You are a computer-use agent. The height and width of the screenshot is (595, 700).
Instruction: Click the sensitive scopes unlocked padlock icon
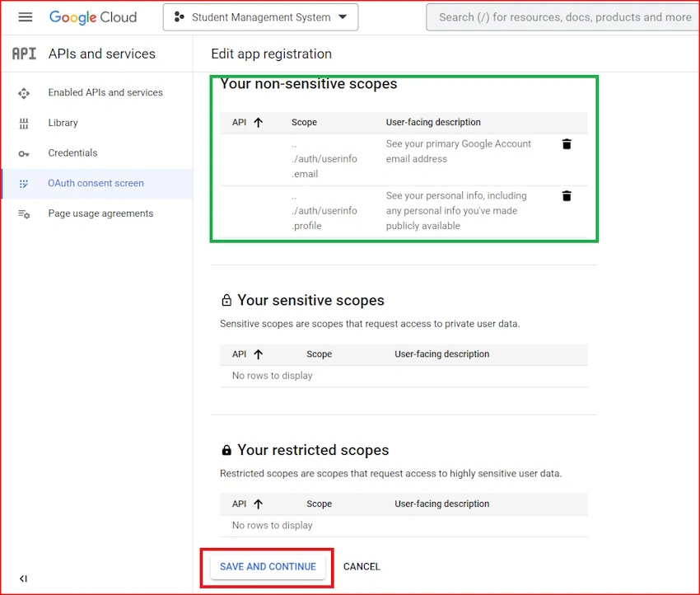coord(226,300)
